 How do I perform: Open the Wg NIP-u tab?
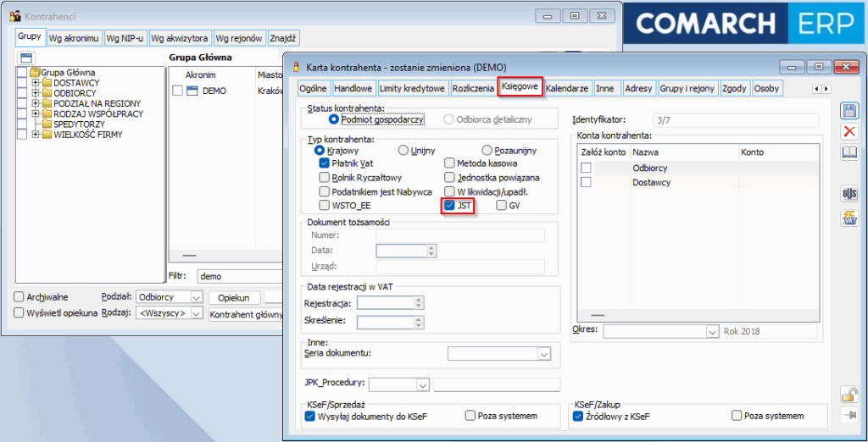125,38
